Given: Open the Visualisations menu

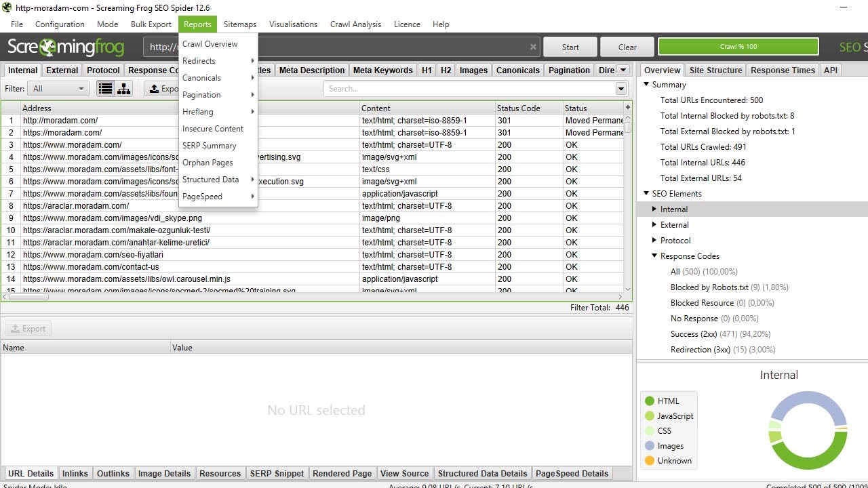Looking at the screenshot, I should [293, 24].
